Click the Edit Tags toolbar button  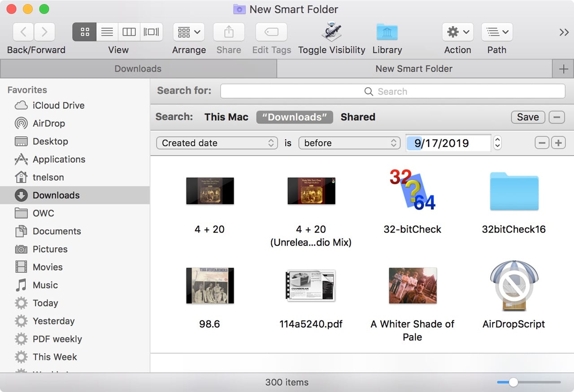point(271,32)
